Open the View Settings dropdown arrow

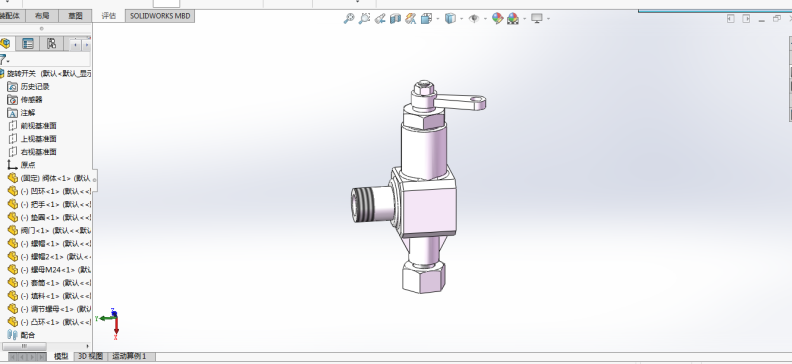click(x=548, y=19)
